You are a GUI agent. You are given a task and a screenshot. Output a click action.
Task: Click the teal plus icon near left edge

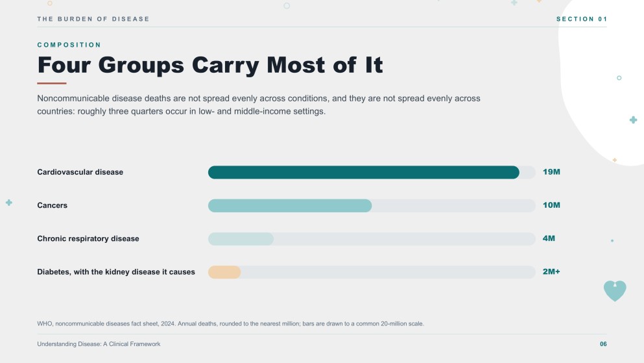(x=8, y=203)
